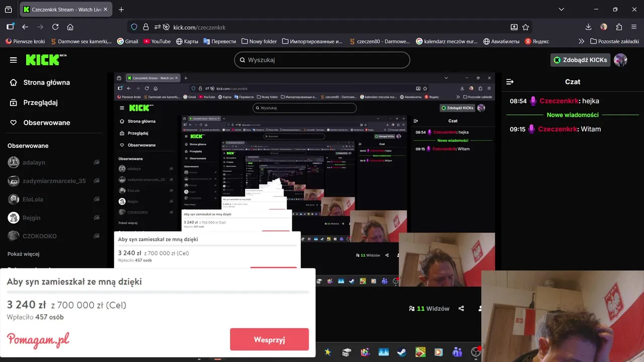
Task: Click the yellow star taskbar icon
Action: click(x=328, y=352)
